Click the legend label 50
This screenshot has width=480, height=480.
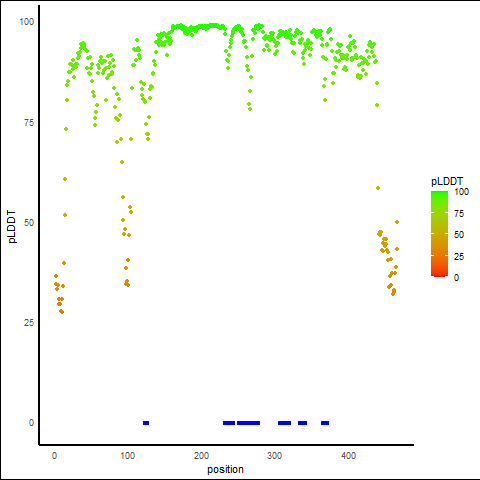tap(459, 235)
